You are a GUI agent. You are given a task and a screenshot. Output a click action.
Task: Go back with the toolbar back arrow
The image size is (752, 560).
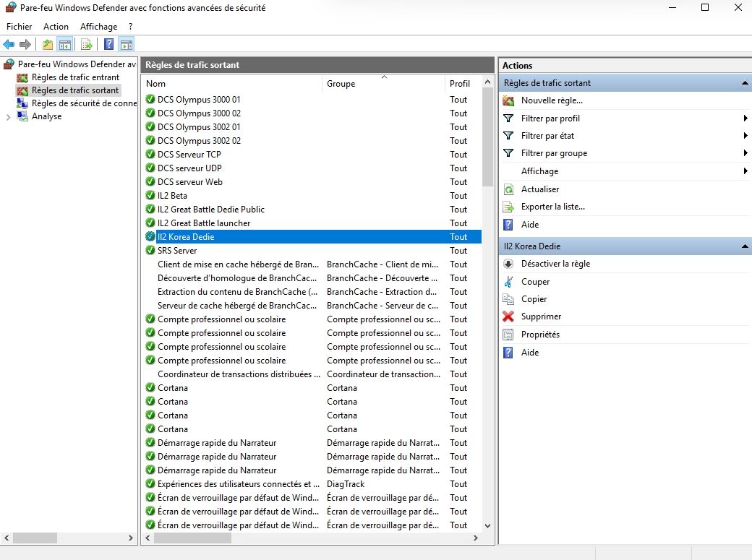[x=9, y=45]
